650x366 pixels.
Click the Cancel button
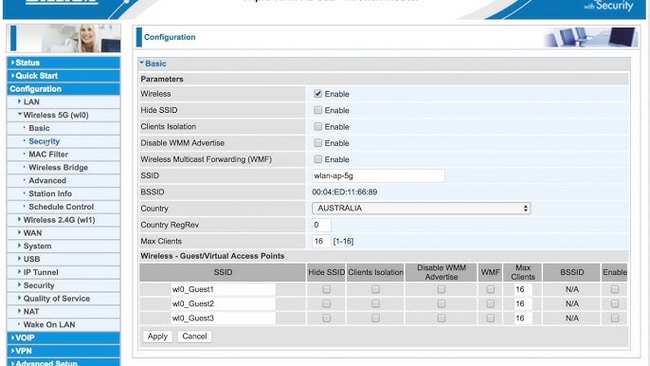(x=194, y=336)
